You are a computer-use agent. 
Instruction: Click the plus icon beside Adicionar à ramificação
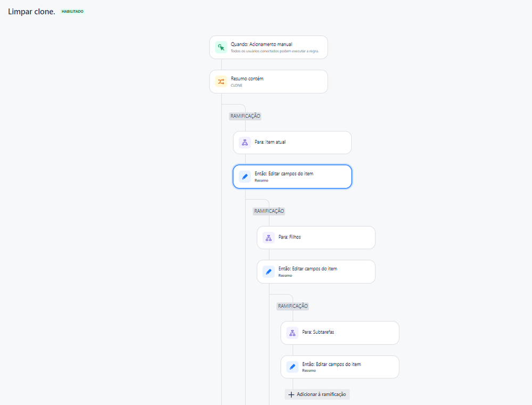[x=291, y=394]
